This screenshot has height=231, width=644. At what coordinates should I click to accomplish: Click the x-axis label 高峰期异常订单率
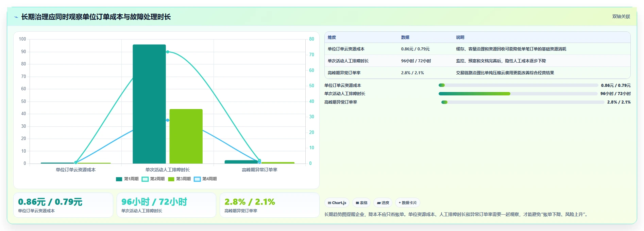pyautogui.click(x=259, y=170)
